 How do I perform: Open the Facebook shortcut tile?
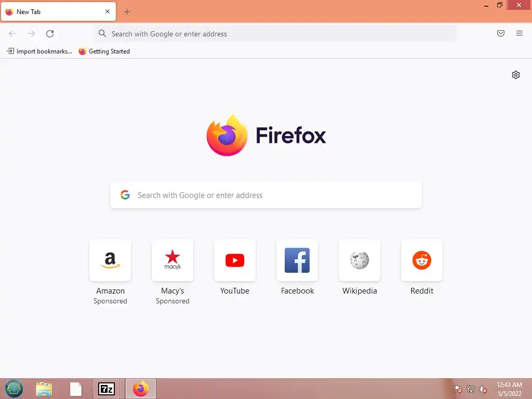click(297, 260)
